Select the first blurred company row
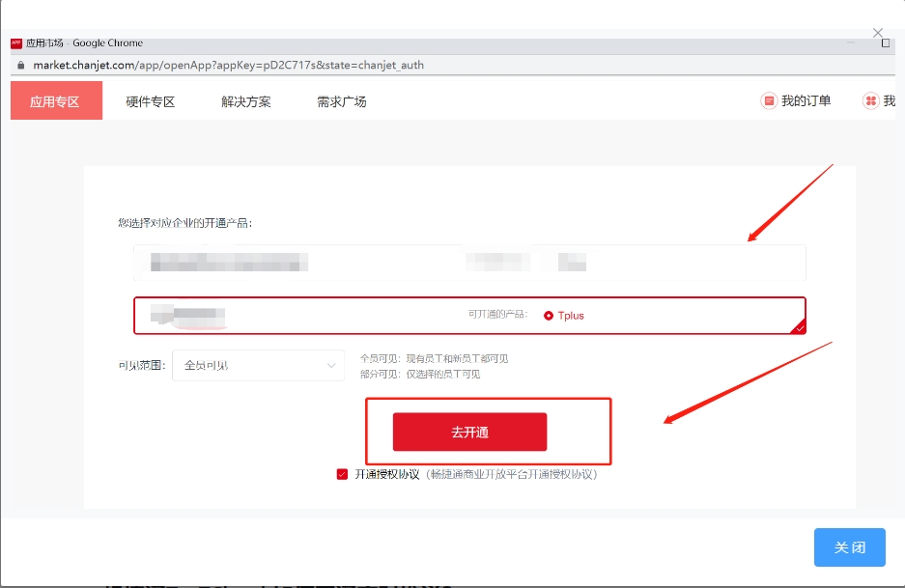 469,263
